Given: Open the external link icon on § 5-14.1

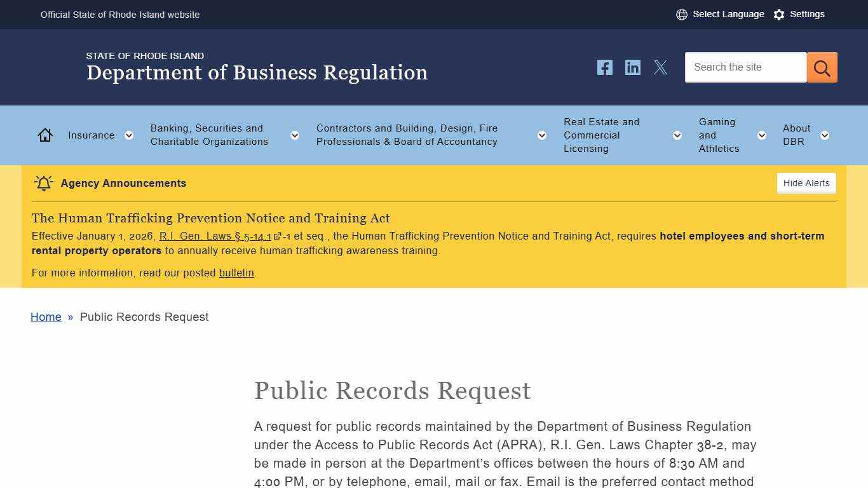Looking at the screenshot, I should (x=276, y=236).
